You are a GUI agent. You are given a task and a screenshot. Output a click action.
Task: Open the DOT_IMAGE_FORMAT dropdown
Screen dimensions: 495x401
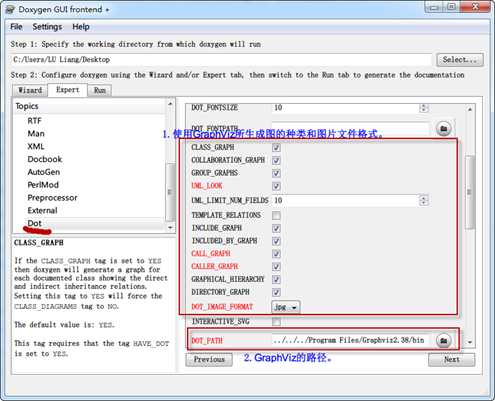286,307
